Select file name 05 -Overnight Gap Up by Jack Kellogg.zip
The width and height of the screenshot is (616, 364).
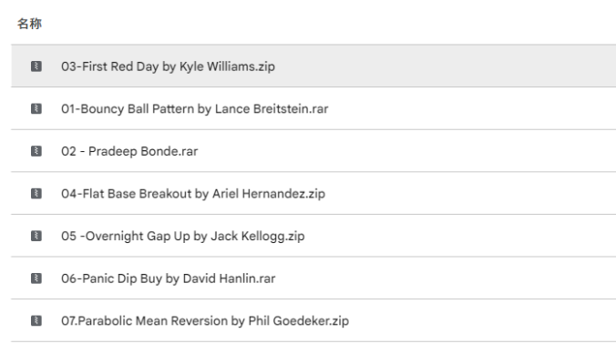point(182,237)
